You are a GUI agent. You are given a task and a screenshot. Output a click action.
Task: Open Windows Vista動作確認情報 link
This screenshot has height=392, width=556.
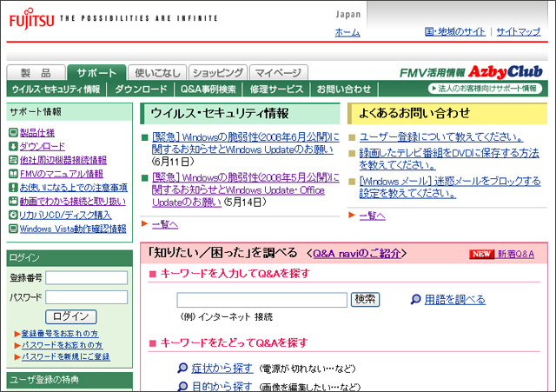click(x=73, y=229)
